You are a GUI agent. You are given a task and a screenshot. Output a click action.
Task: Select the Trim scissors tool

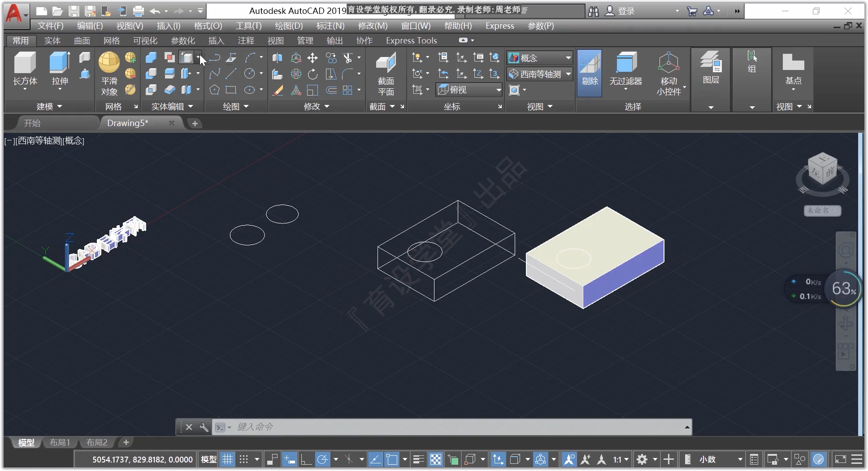347,57
